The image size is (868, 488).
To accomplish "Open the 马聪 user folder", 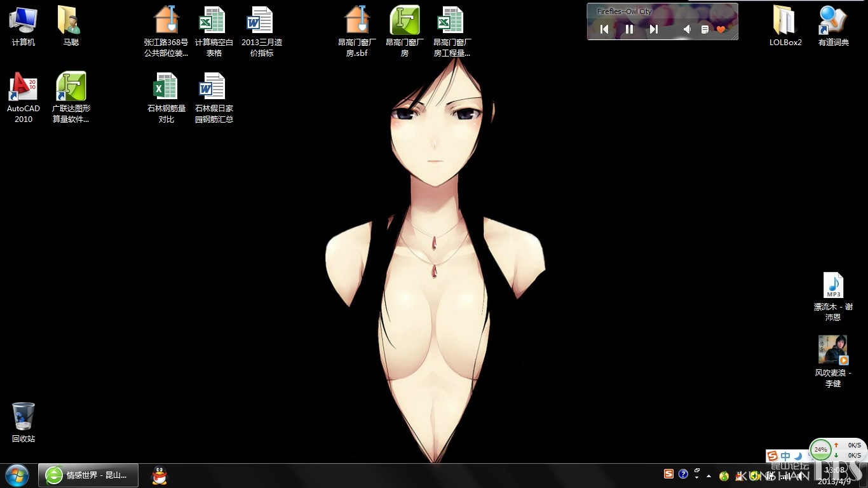I will [x=71, y=26].
